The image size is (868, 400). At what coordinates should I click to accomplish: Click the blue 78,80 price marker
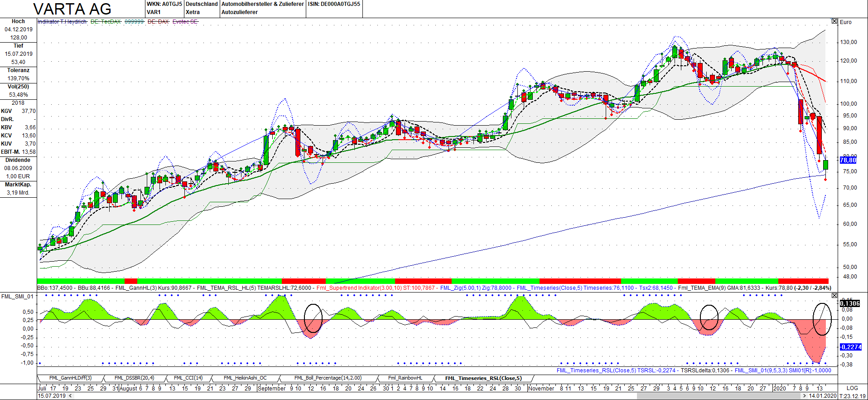click(848, 160)
